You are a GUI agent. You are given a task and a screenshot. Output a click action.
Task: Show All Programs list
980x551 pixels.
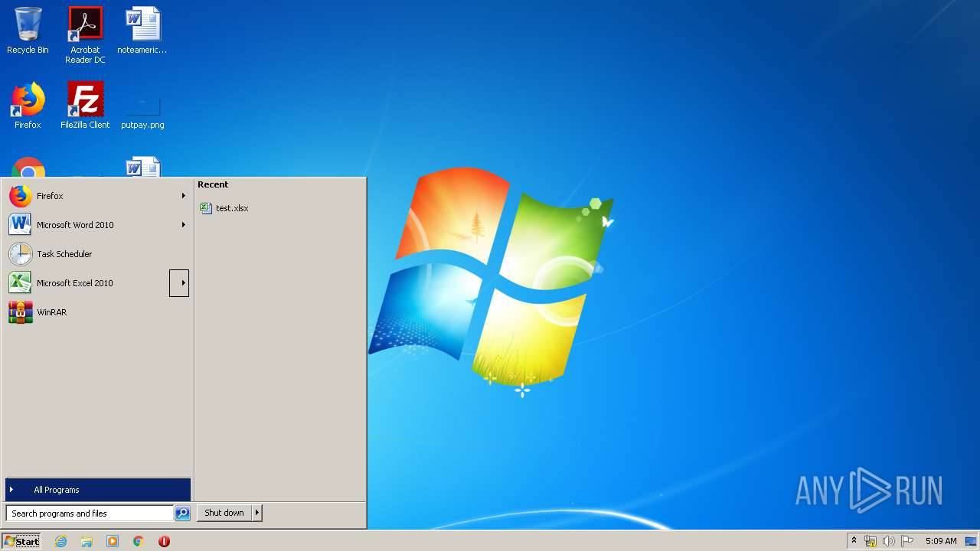click(x=98, y=490)
